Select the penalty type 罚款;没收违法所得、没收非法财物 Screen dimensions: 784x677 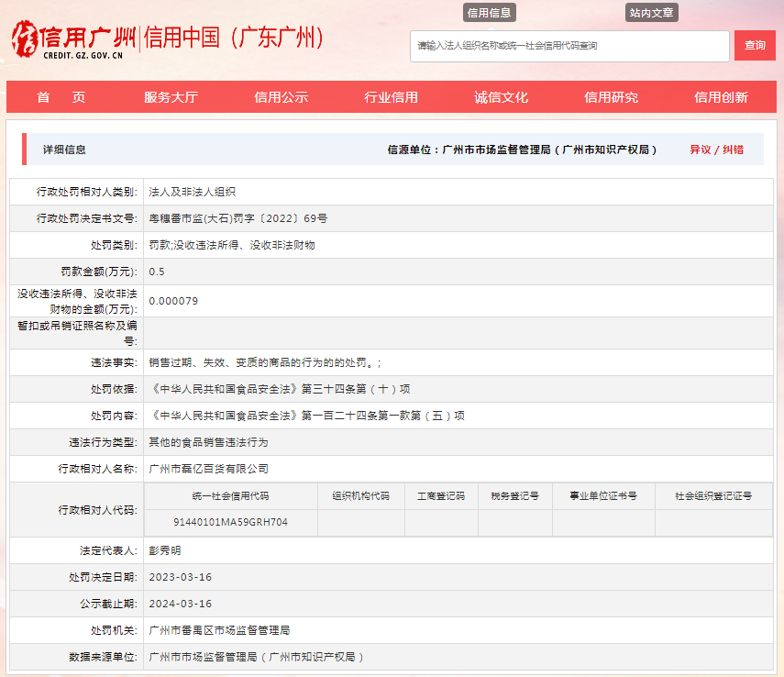point(232,245)
